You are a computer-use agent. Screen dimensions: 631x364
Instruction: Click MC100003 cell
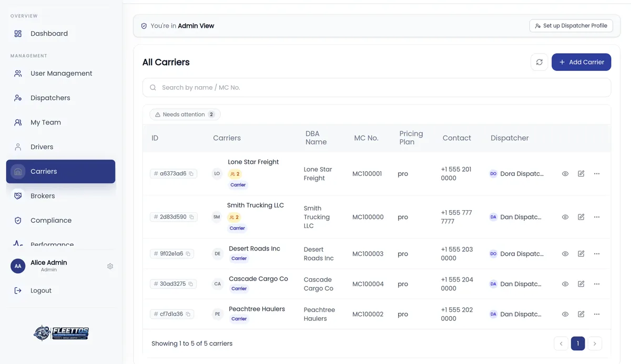[368, 254]
